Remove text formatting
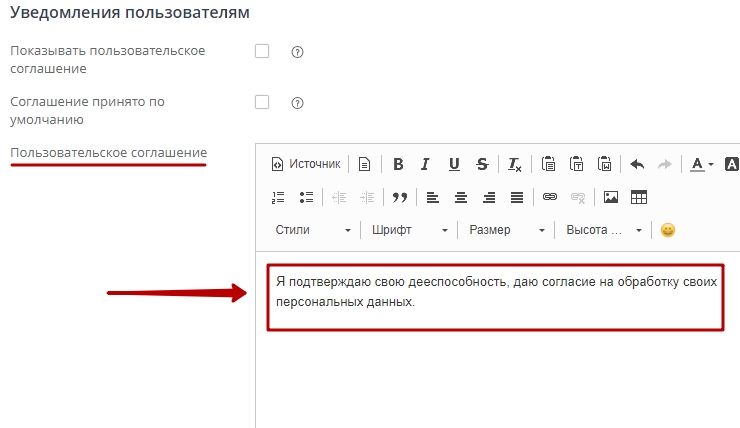The image size is (740, 428). (514, 164)
